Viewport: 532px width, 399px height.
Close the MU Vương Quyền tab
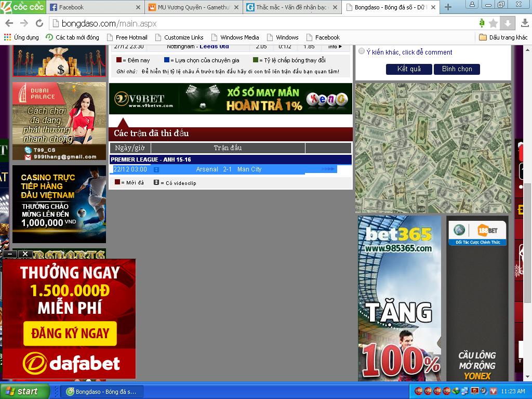pyautogui.click(x=236, y=7)
